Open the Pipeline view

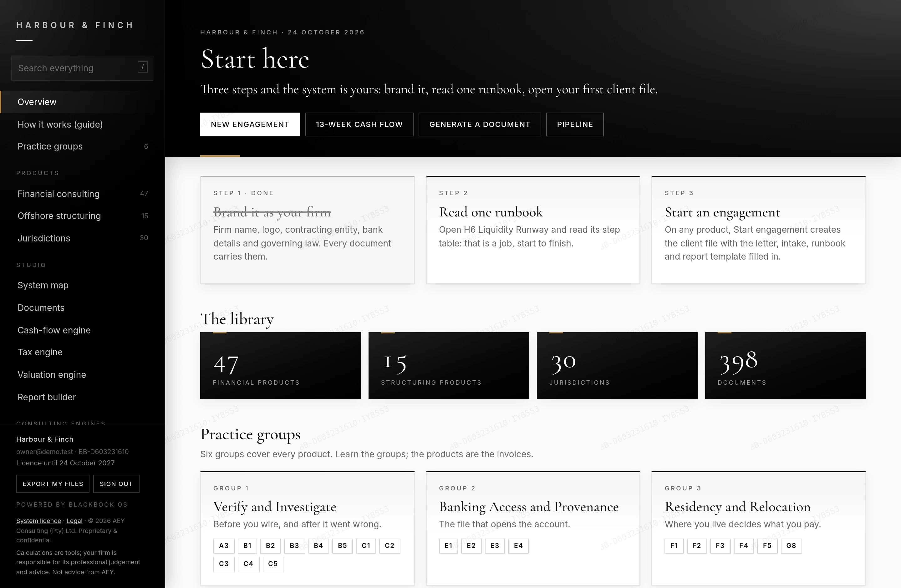click(x=575, y=124)
